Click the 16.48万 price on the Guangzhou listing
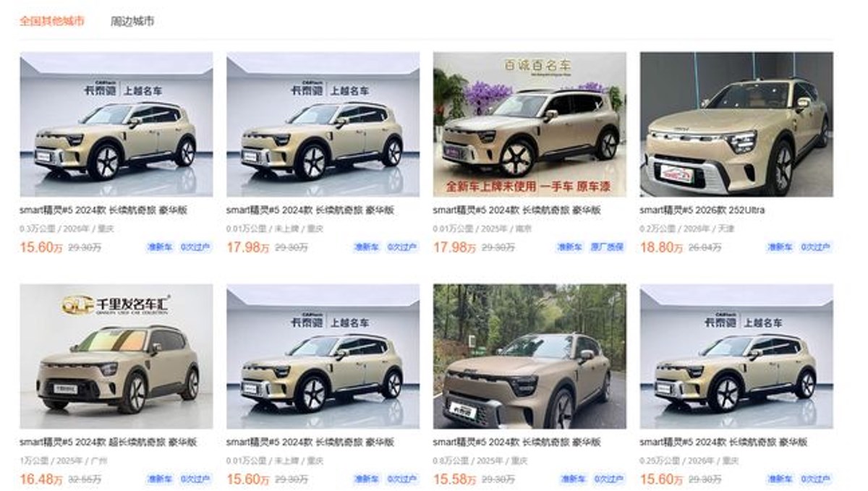Viewport: 868px width, 491px height. coord(41,479)
